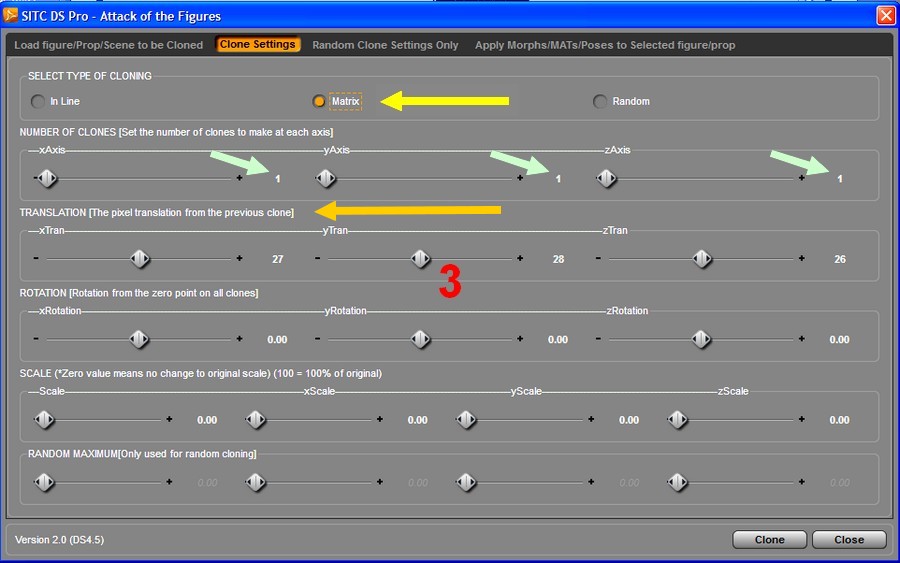Click the second Random Maximum slider handle
The width and height of the screenshot is (900, 563).
click(x=255, y=482)
